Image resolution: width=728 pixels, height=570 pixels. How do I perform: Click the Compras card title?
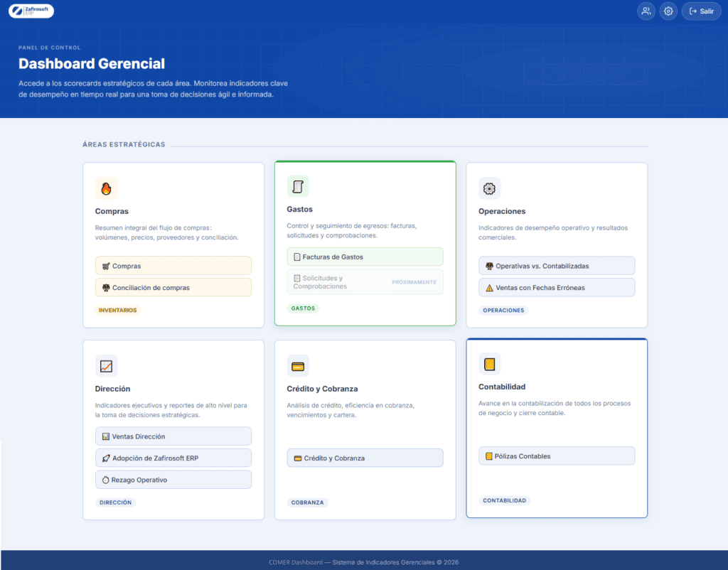[x=112, y=211]
